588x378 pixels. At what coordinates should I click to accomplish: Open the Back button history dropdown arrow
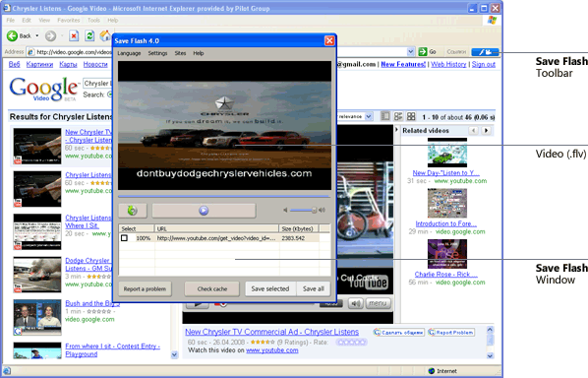(x=37, y=36)
